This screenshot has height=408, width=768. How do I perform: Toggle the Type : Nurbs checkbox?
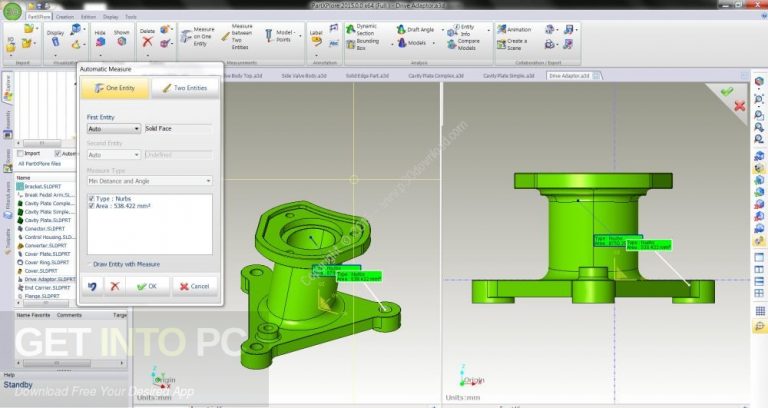(x=93, y=199)
